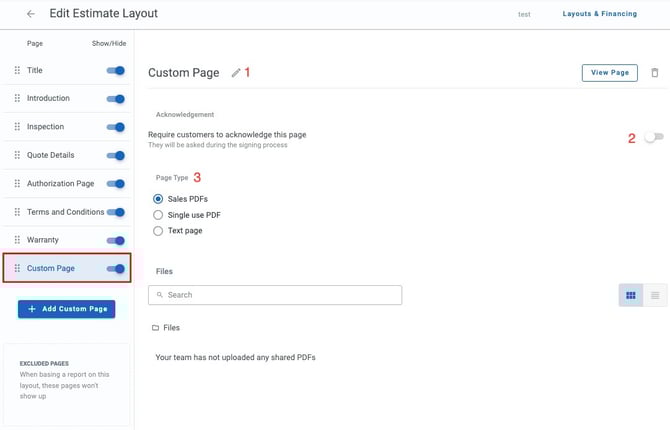This screenshot has width=670, height=430.
Task: Toggle off Quote Details page
Action: (x=116, y=155)
